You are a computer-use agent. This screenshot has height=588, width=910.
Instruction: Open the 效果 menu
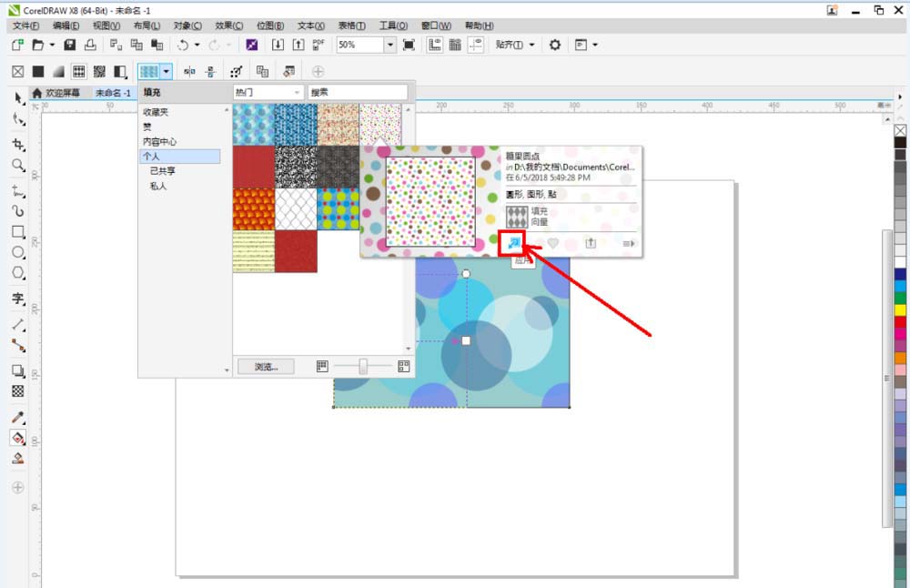pos(228,26)
